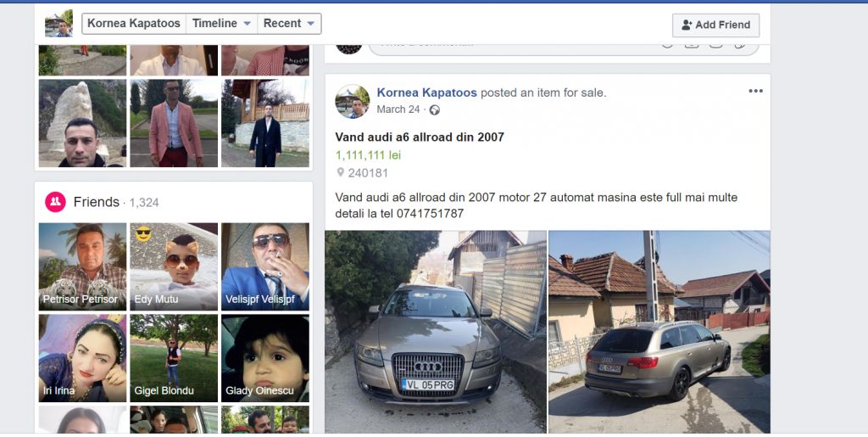Click the location pin icon beside 240181
This screenshot has width=868, height=437.
click(x=341, y=173)
